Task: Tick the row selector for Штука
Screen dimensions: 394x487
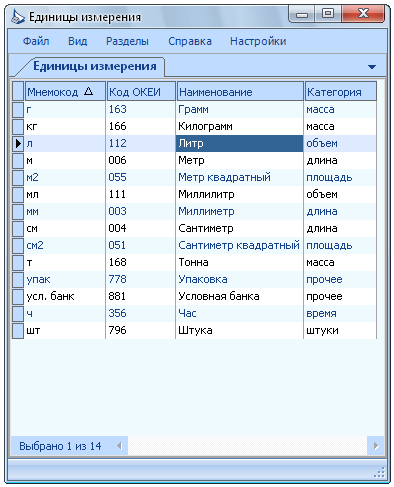Action: point(18,331)
